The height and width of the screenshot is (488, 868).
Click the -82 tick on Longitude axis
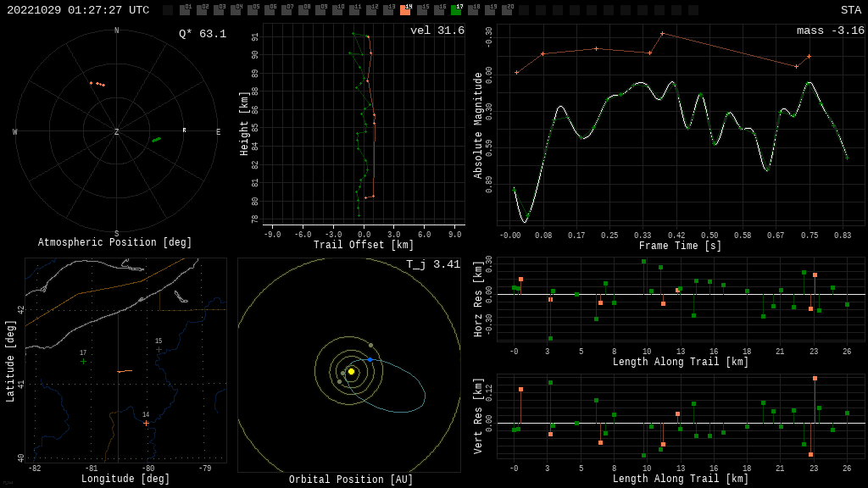(34, 468)
